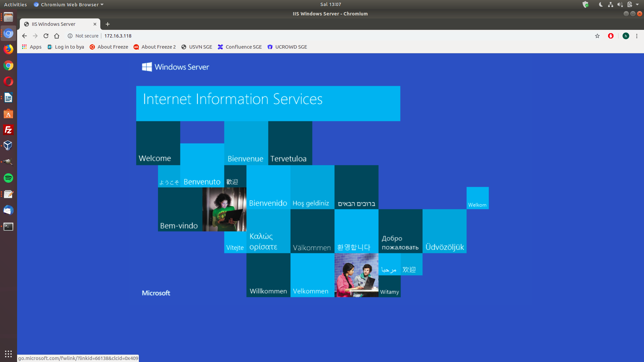Click the Willkommen tile
This screenshot has width=644, height=362.
pyautogui.click(x=268, y=275)
